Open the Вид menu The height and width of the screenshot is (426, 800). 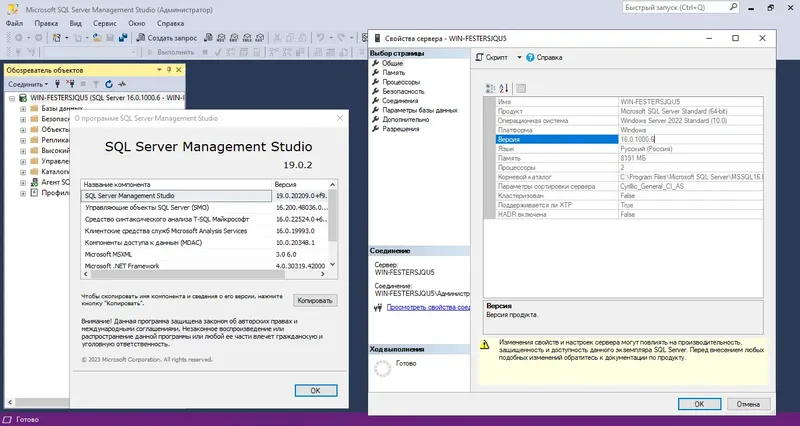(76, 23)
